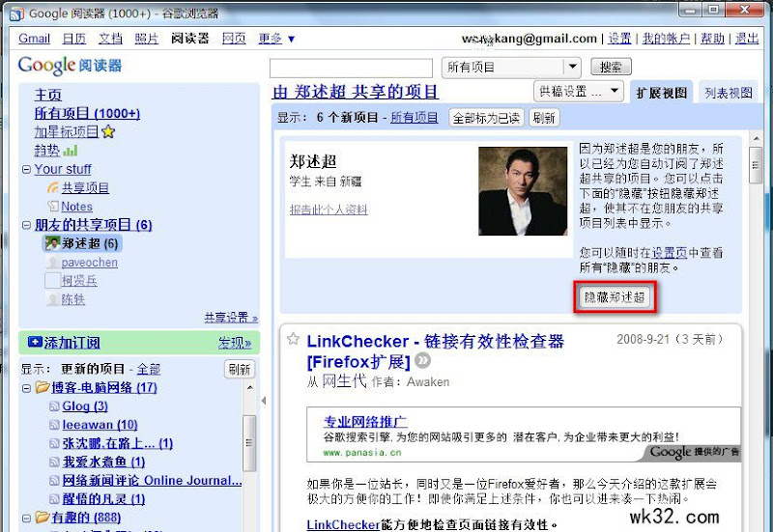
Task: Click the feed icon beside 醒悟的凡灵
Action: pos(54,499)
